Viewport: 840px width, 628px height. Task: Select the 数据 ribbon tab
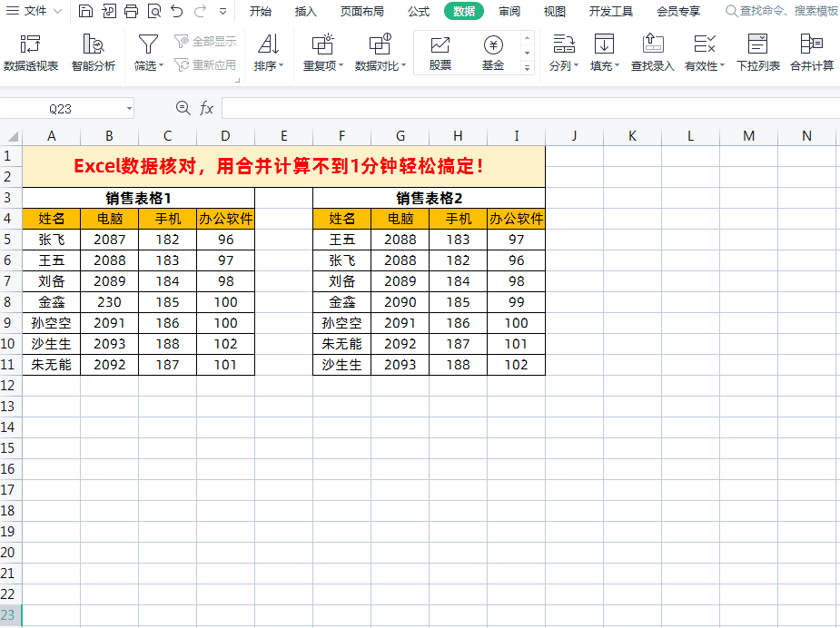coord(464,11)
